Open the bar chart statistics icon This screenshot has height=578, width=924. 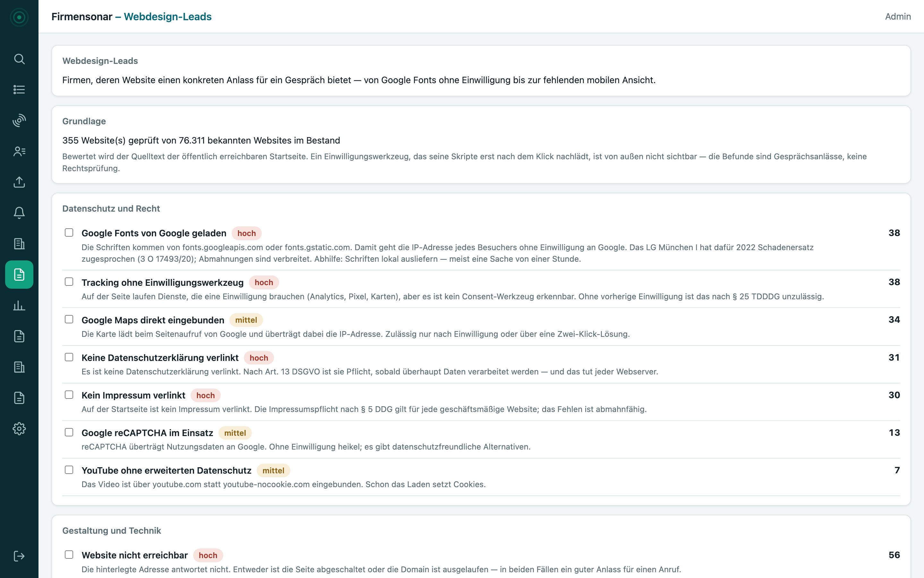click(x=19, y=305)
